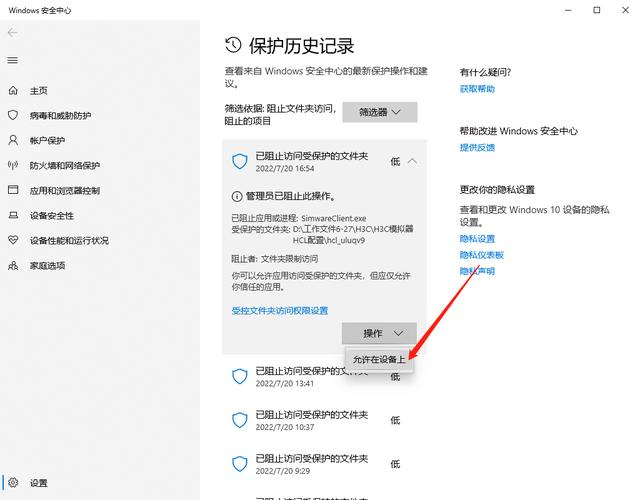This screenshot has height=500, width=640.
Task: Open the hamburger navigation menu
Action: (13, 60)
